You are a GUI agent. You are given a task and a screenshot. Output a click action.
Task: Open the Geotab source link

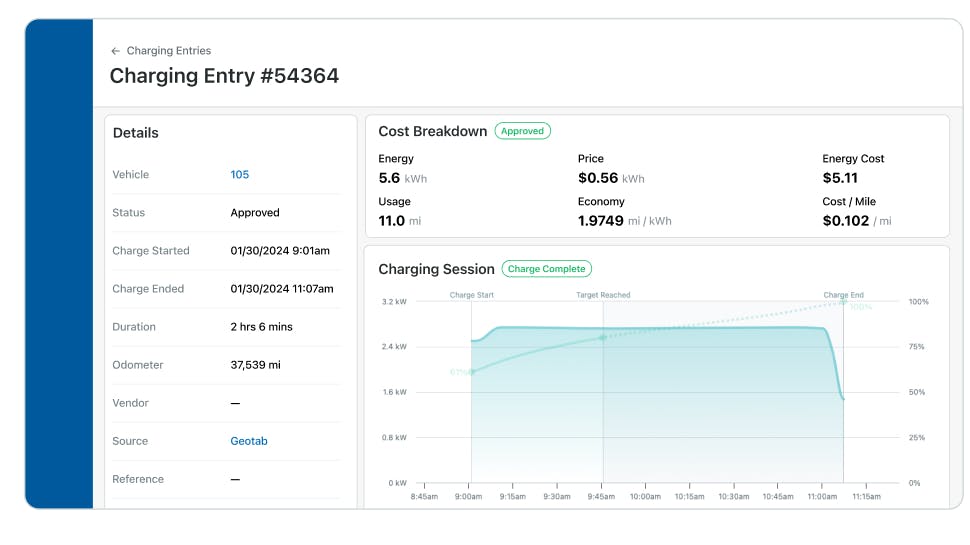pyautogui.click(x=249, y=441)
